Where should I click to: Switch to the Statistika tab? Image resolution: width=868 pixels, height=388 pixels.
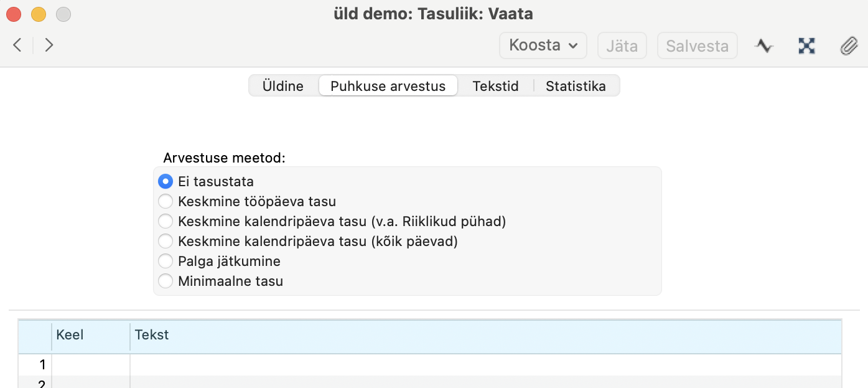(x=576, y=86)
